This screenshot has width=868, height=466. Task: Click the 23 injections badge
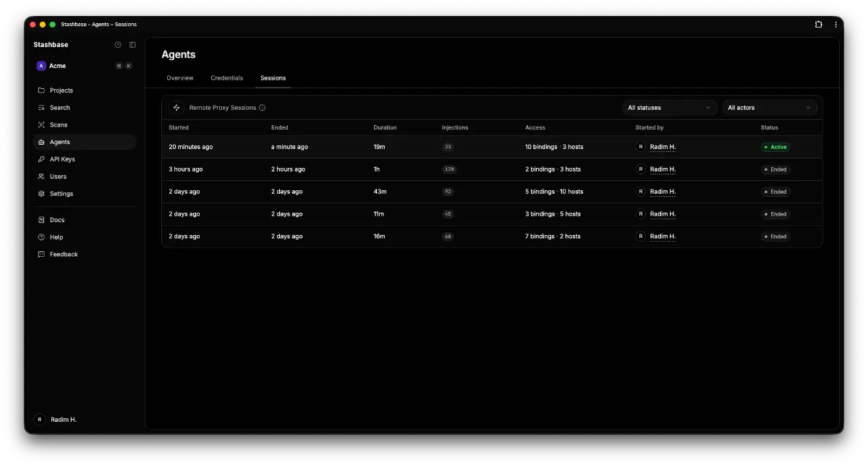(448, 147)
